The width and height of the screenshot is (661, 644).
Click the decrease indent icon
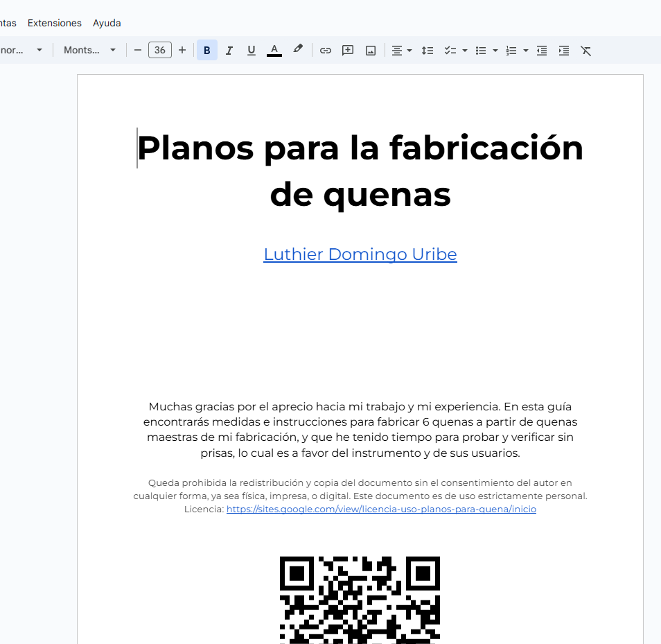tap(542, 51)
